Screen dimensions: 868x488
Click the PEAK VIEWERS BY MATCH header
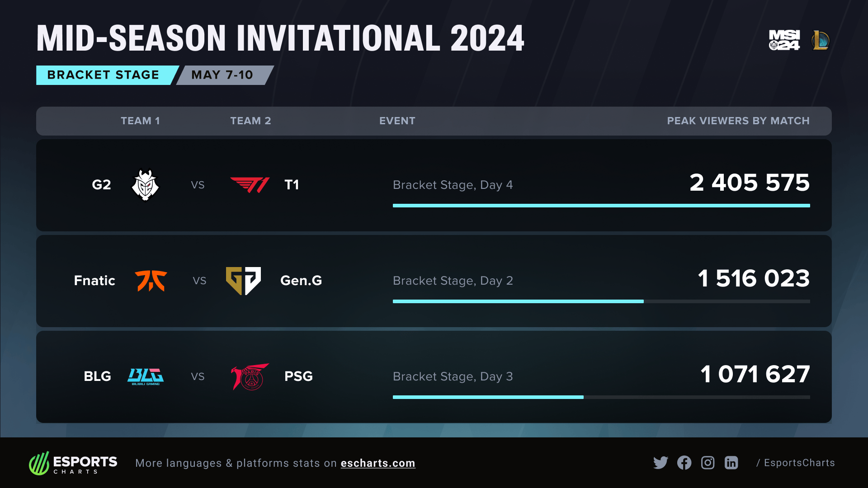(x=738, y=121)
